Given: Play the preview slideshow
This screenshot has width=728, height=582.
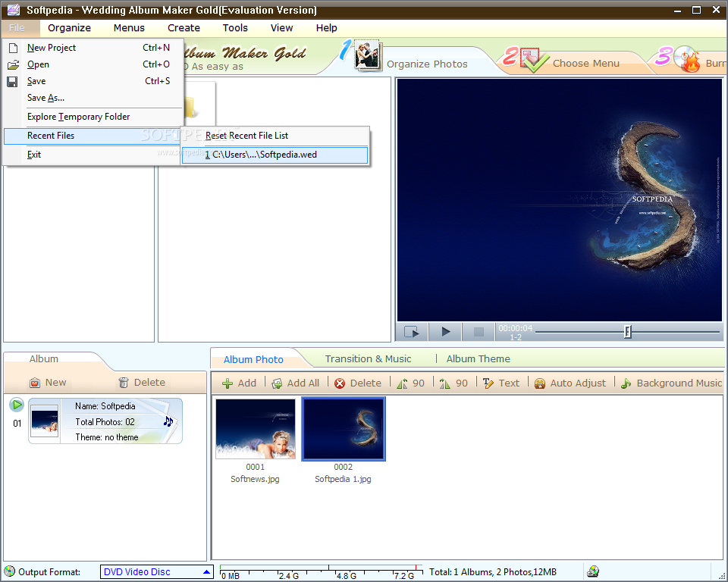Looking at the screenshot, I should coord(446,332).
